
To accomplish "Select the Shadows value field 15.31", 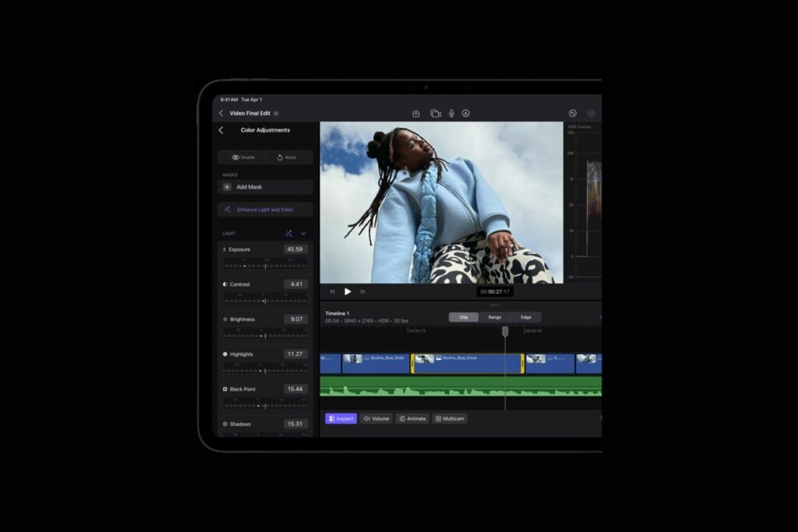I will click(x=295, y=424).
